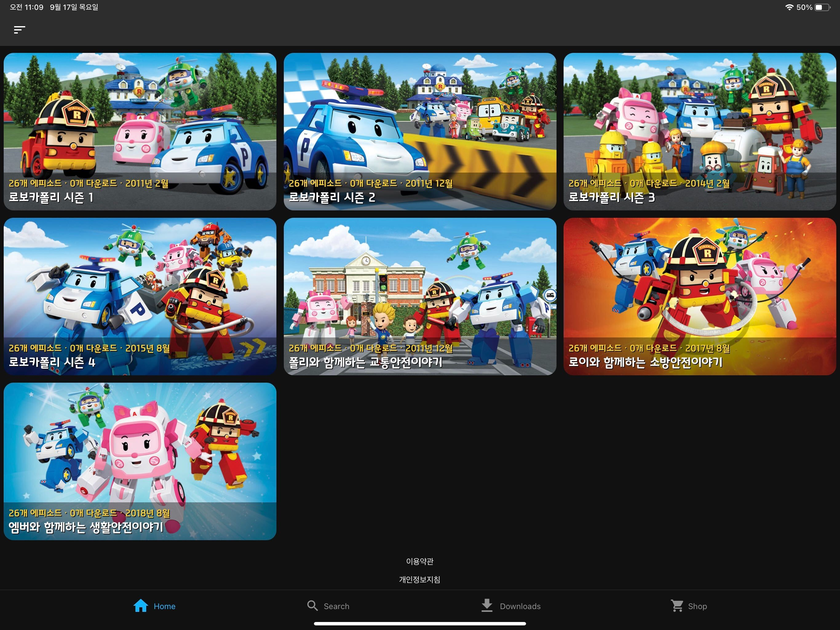Image resolution: width=840 pixels, height=630 pixels.
Task: Tap the Downloads arrow icon
Action: tap(487, 605)
